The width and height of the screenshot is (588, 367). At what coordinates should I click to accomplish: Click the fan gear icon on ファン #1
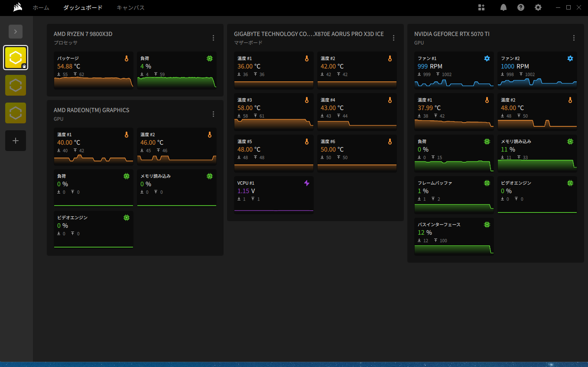[487, 58]
